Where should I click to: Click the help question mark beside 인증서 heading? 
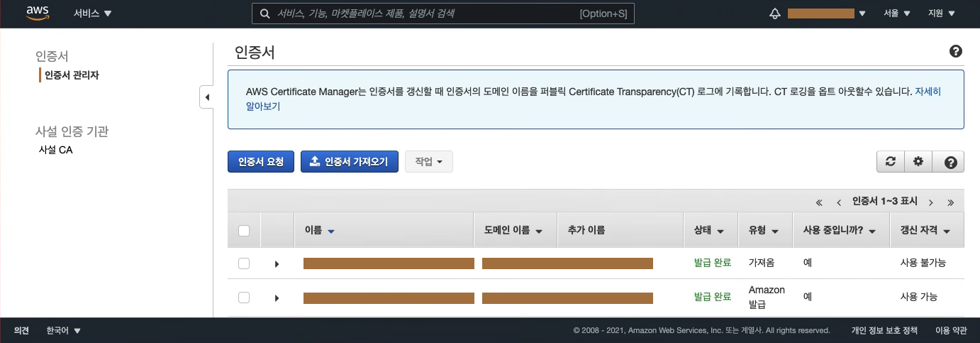[x=955, y=51]
